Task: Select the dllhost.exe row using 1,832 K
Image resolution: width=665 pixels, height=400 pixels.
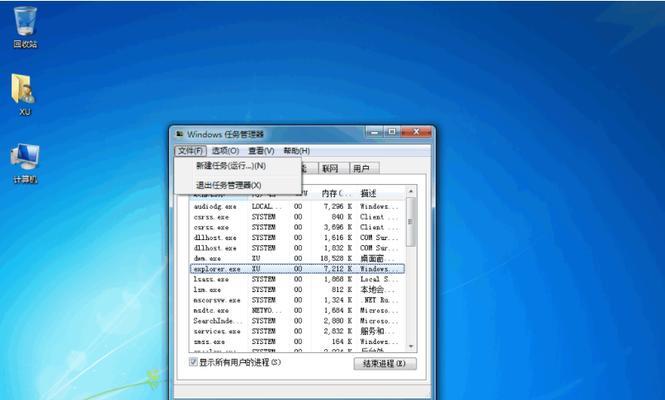Action: (297, 248)
